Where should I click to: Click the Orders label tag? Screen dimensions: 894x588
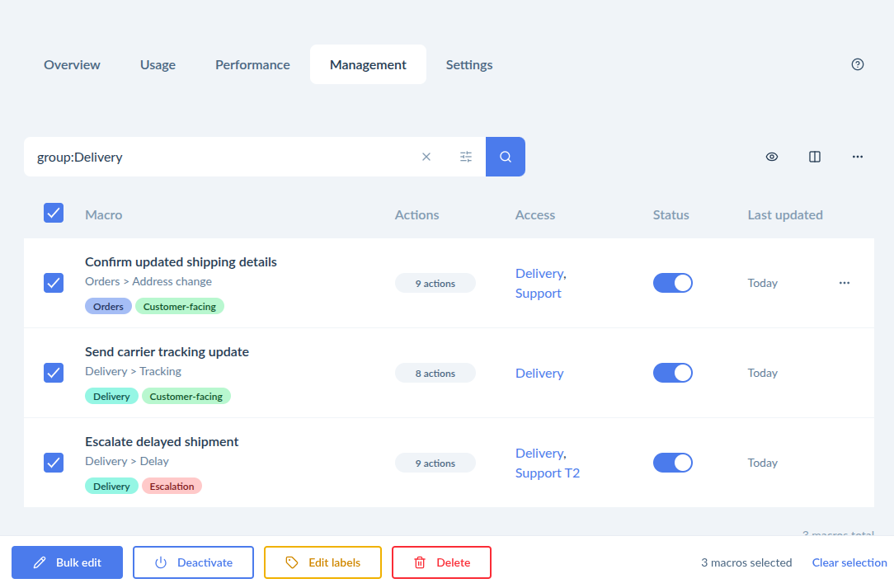pos(108,306)
